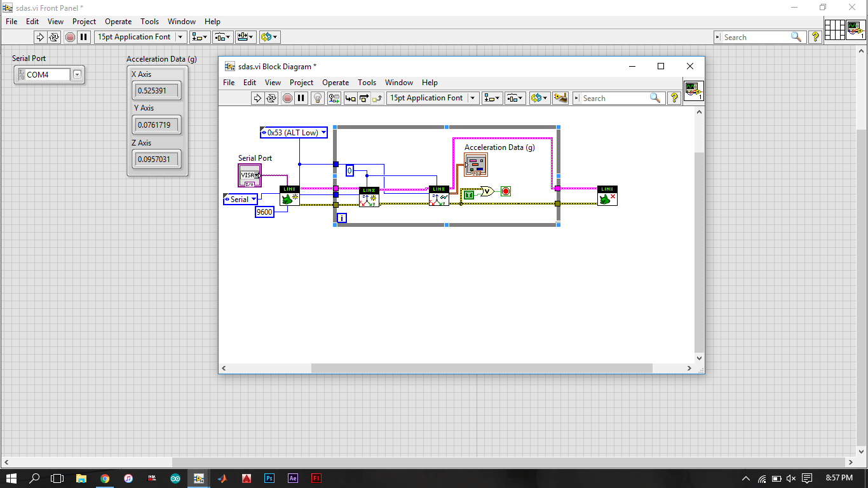
Task: Open font dropdown in Block Diagram toolbar
Action: click(433, 98)
